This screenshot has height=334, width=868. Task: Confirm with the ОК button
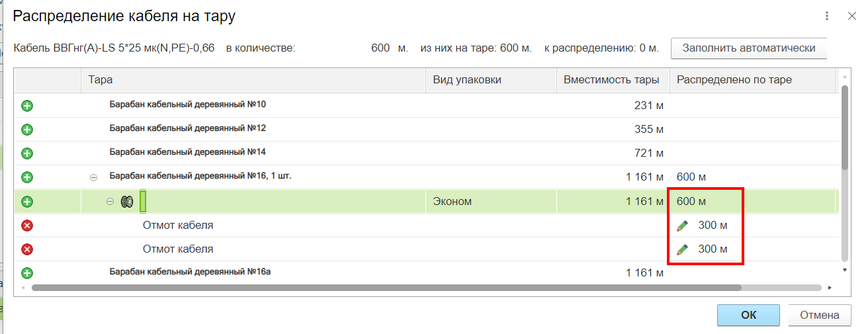point(748,315)
